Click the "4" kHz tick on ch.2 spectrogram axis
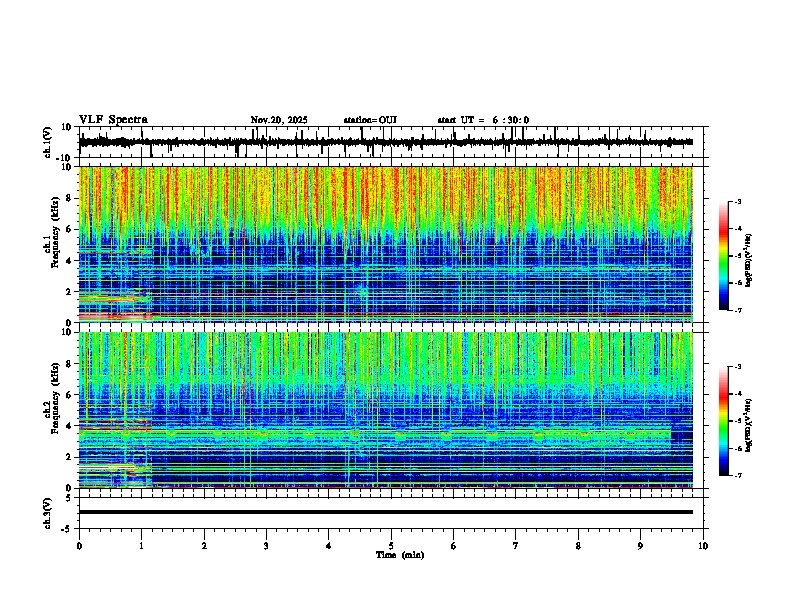Image resolution: width=792 pixels, height=612 pixels. coord(69,426)
